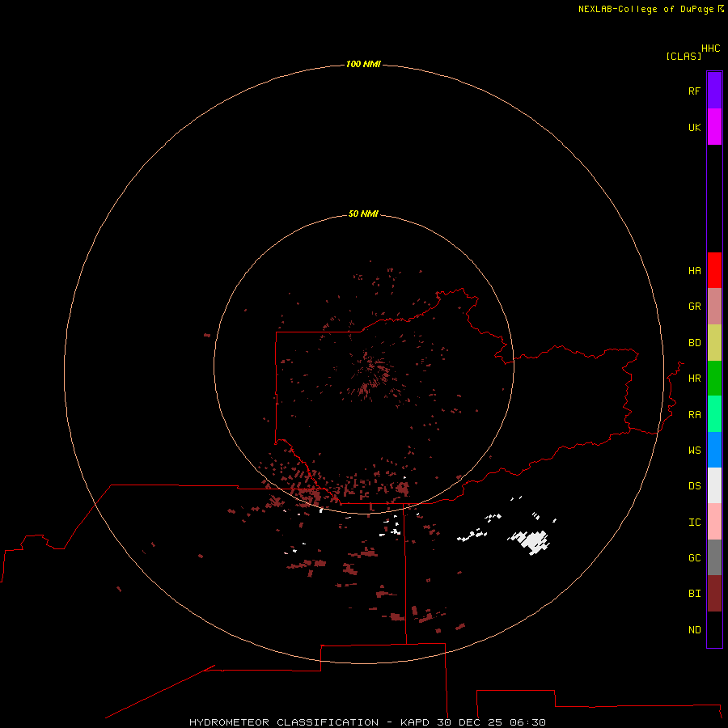Click the 50 NMI range ring label

(x=363, y=214)
